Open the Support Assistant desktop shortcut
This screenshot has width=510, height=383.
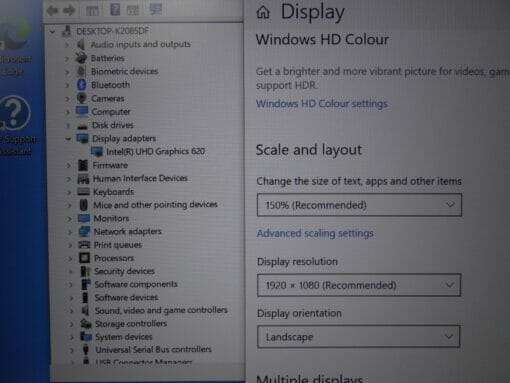pyautogui.click(x=16, y=125)
